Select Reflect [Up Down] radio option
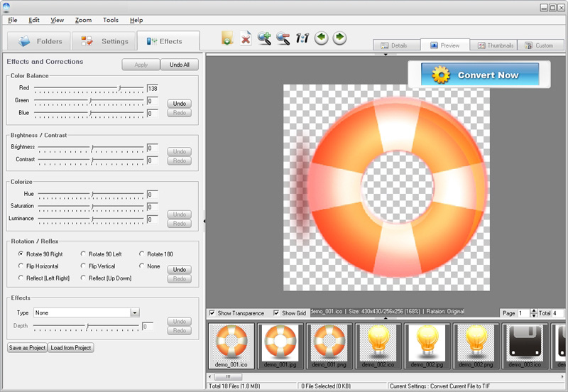Screen dimensions: 568x392 point(83,278)
